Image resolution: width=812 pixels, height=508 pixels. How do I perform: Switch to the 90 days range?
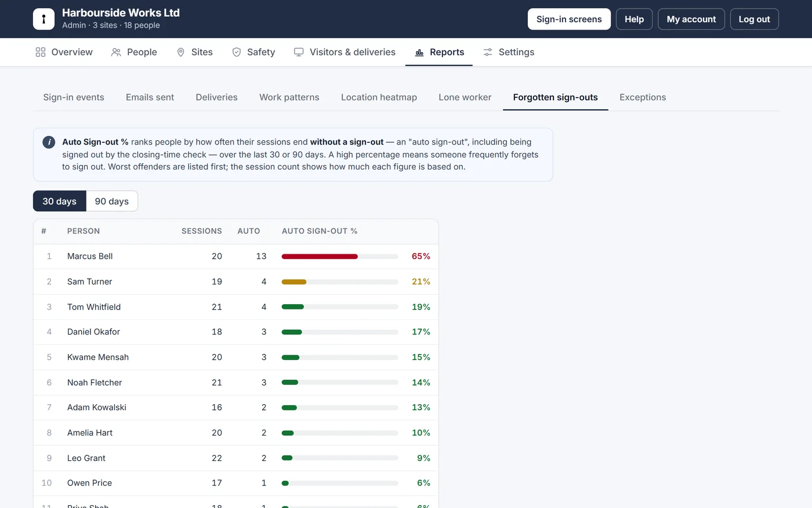112,201
